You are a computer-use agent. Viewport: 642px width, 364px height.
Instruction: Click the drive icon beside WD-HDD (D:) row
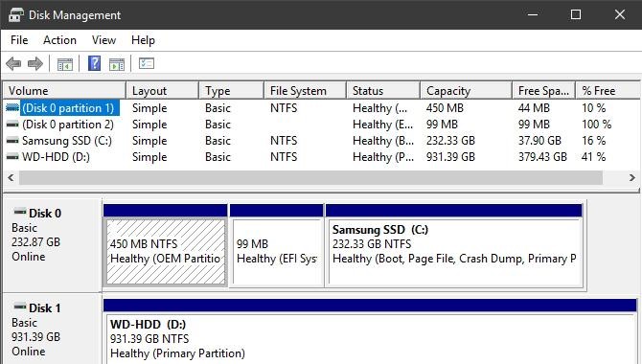coord(12,157)
